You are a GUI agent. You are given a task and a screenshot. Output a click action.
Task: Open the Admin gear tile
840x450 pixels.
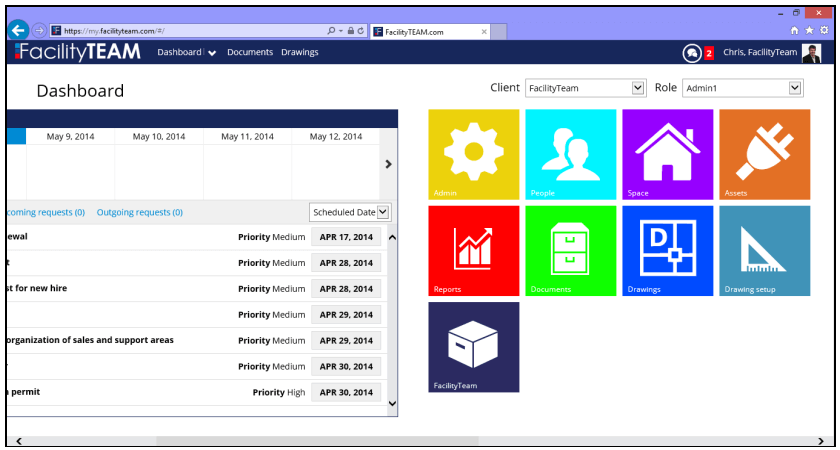(474, 154)
